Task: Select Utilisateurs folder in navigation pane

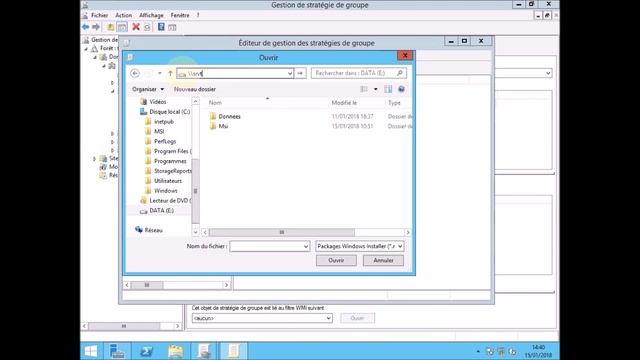Action: point(163,181)
